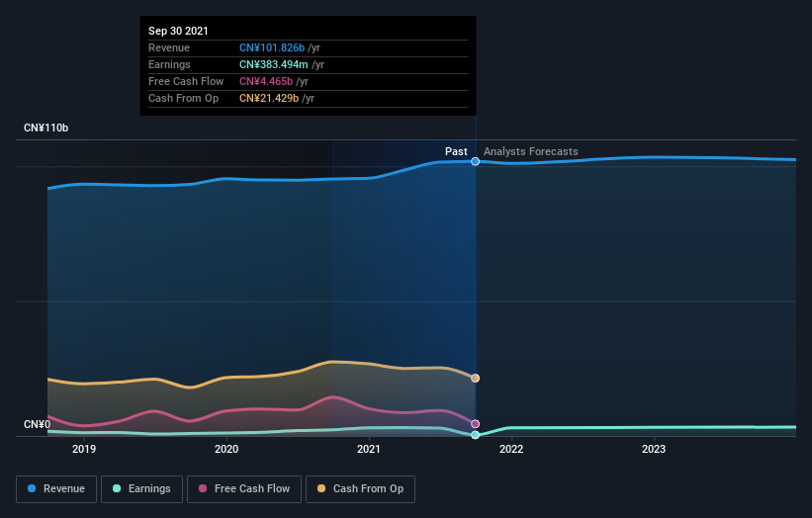
Task: Click the 'Analysts Forecasts' label
Action: (x=531, y=151)
